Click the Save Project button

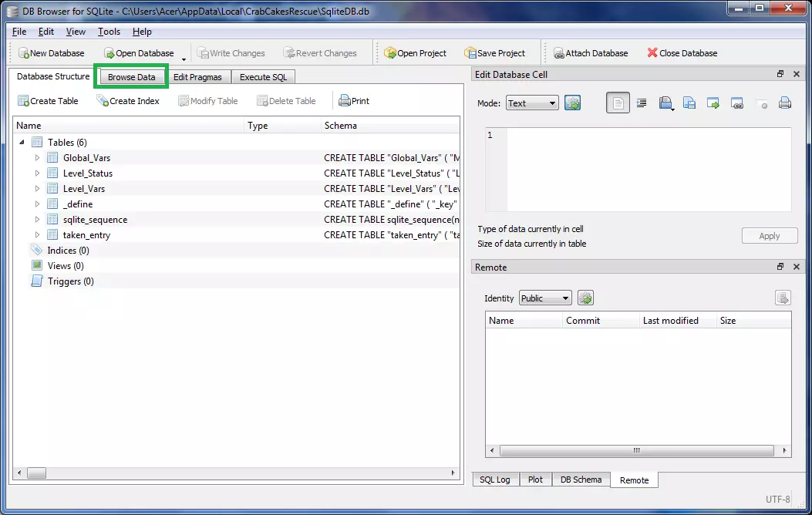pos(495,53)
